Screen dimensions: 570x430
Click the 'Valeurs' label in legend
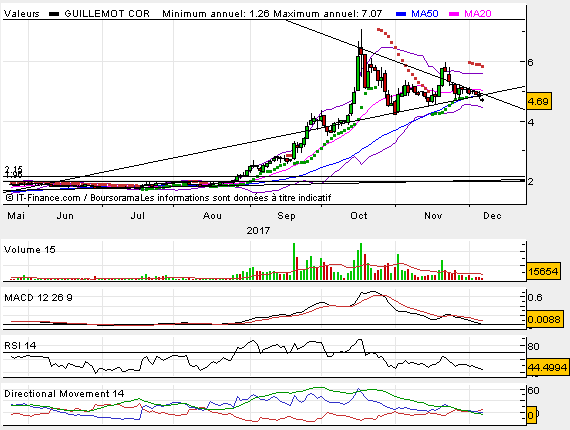pos(21,14)
